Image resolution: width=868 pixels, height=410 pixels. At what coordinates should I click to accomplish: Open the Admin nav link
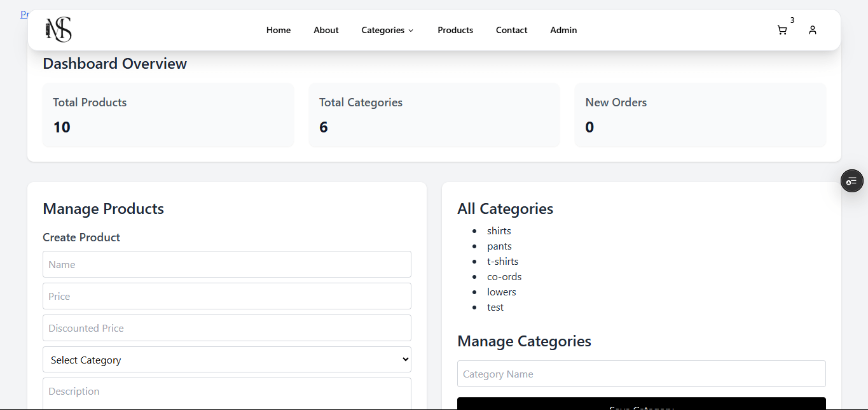point(563,30)
